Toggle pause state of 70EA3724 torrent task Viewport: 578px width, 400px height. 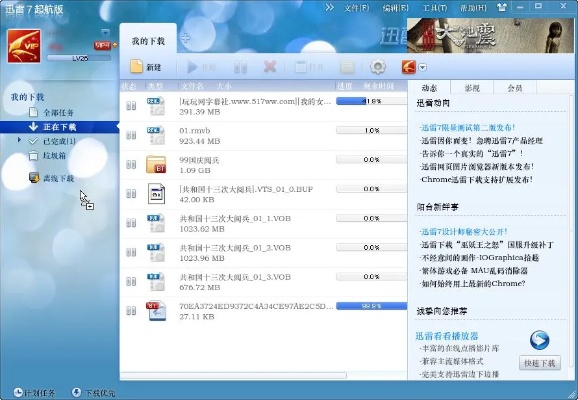click(x=131, y=311)
